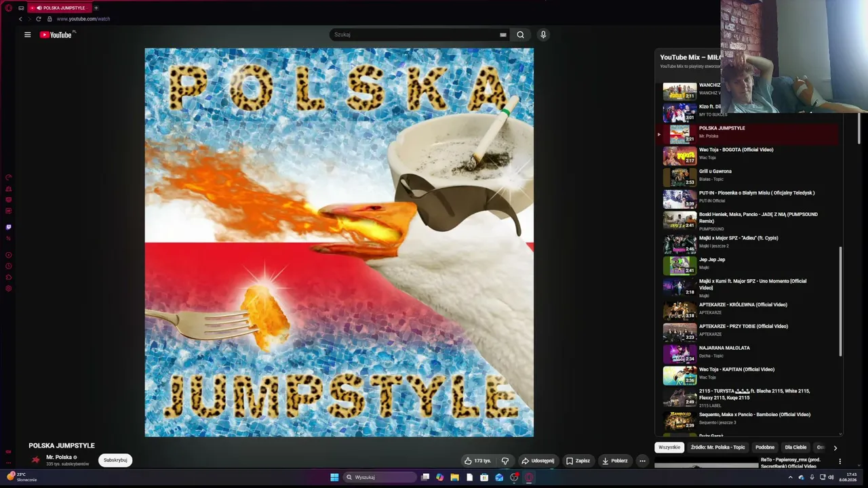Open Windows Start menu
The height and width of the screenshot is (488, 868).
point(334,477)
